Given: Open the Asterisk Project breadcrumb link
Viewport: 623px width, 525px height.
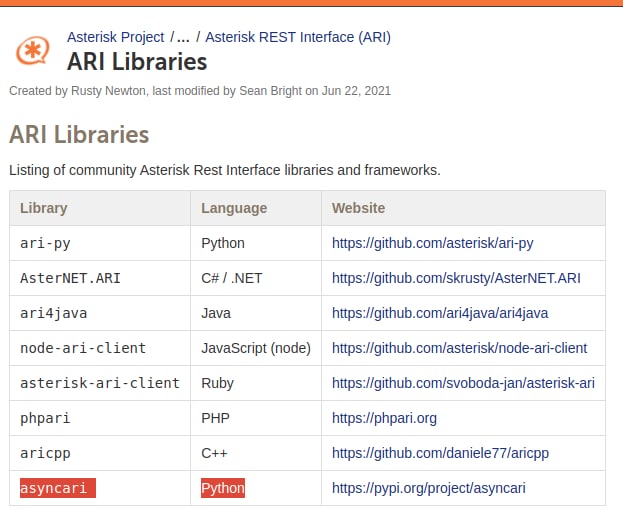Looking at the screenshot, I should pos(115,37).
